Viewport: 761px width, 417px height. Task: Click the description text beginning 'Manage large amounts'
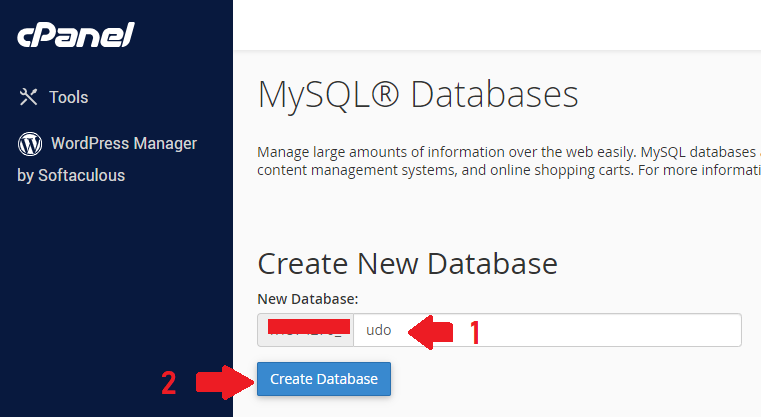click(509, 161)
